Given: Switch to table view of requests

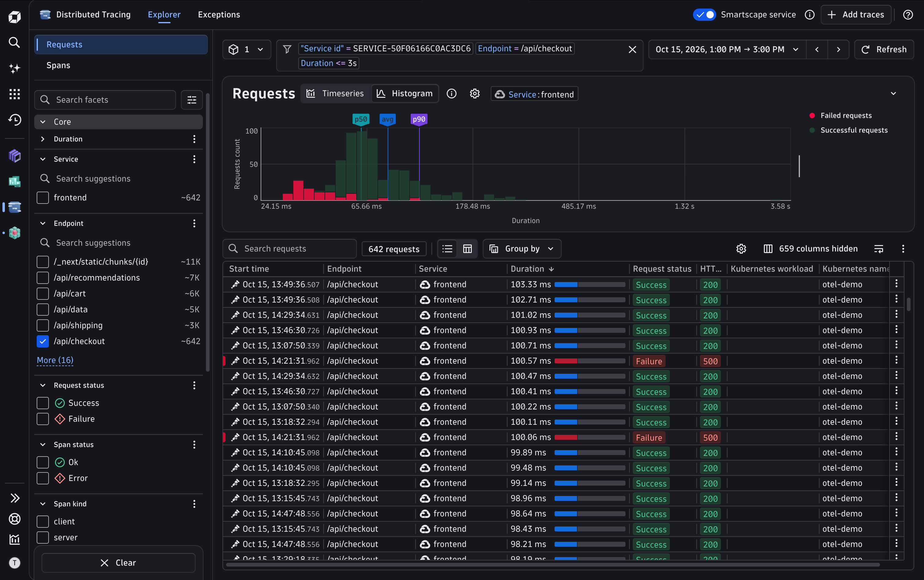Looking at the screenshot, I should (467, 248).
